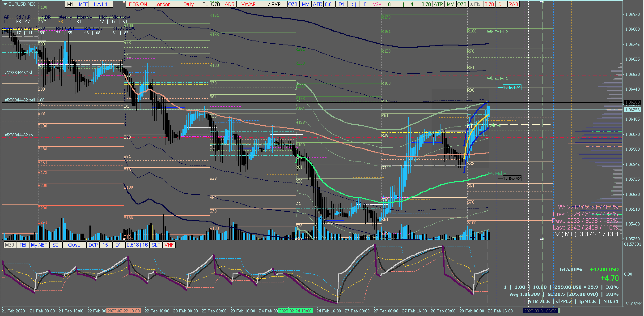Expand the EURUSD,M30 chart menu arrow

[5, 4]
